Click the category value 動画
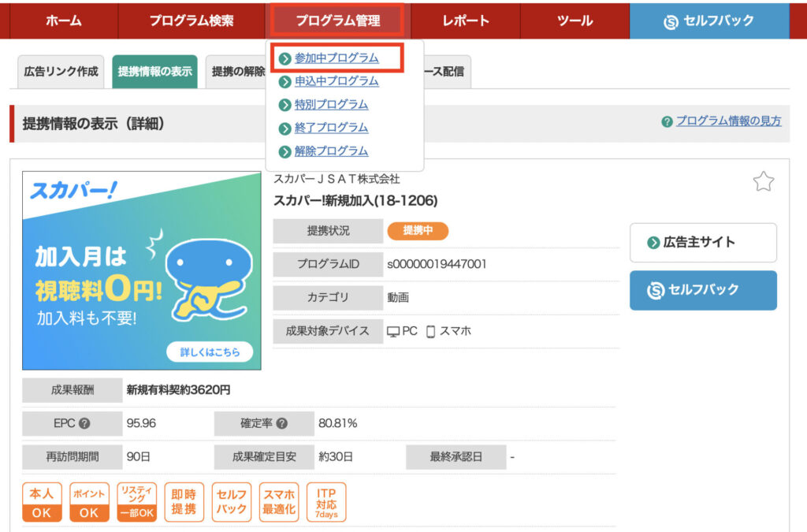The image size is (807, 532). coord(398,297)
